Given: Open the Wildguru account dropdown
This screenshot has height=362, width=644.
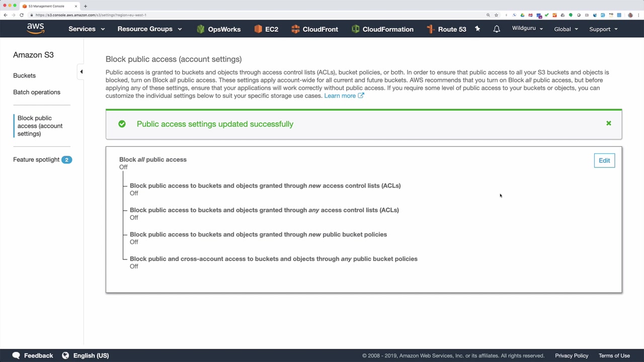Looking at the screenshot, I should [x=527, y=29].
